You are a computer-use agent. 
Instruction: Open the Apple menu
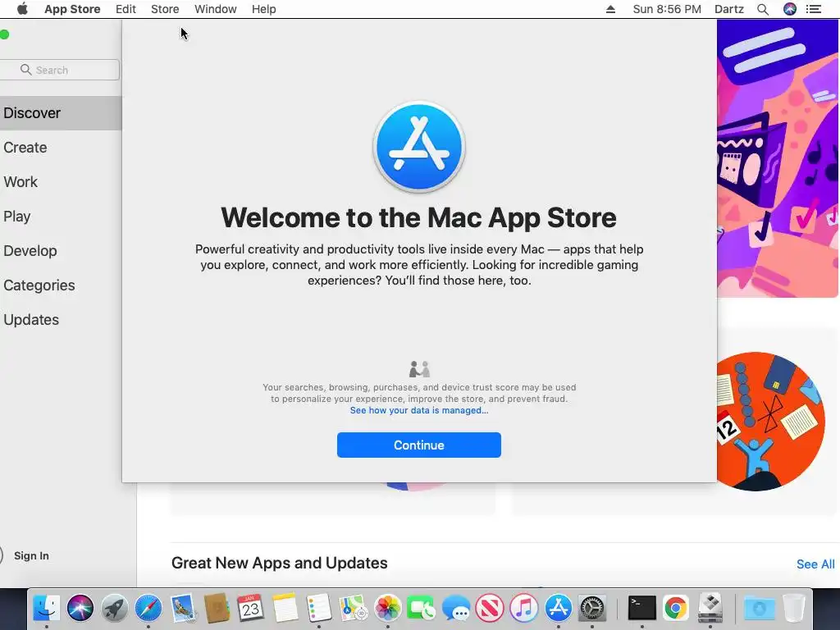pyautogui.click(x=22, y=9)
